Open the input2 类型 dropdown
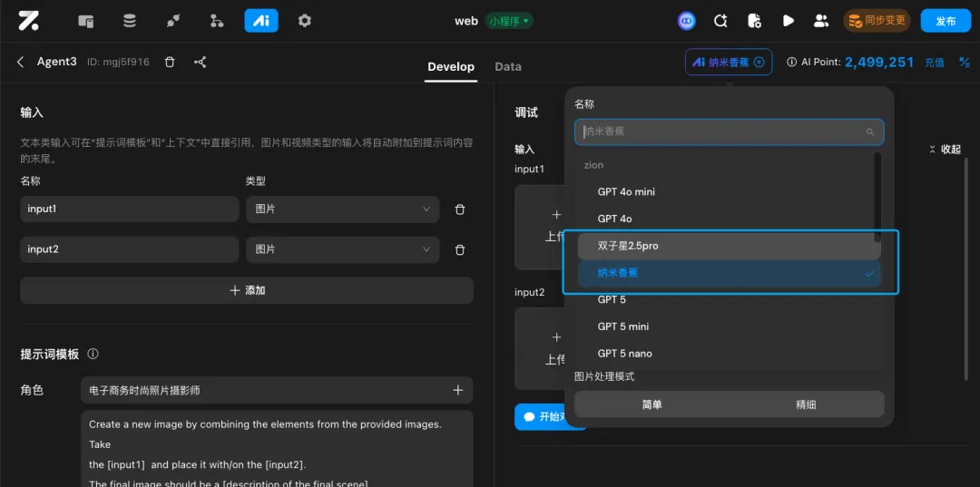This screenshot has height=487, width=980. pyautogui.click(x=342, y=249)
